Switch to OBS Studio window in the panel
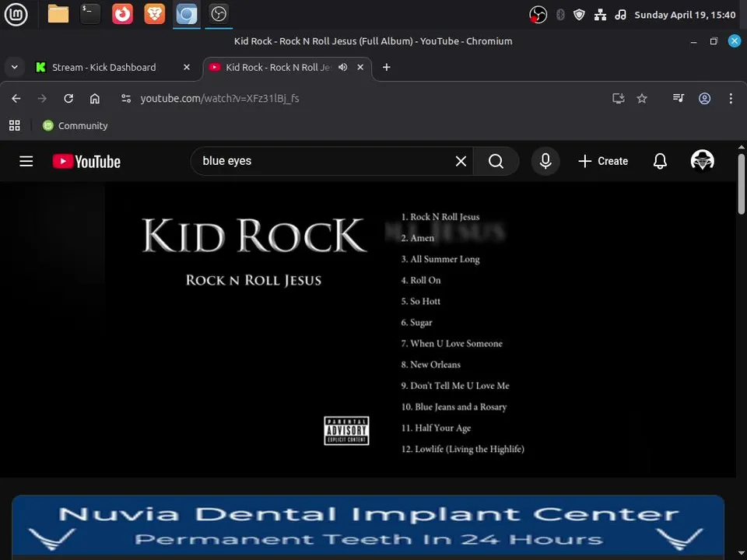Viewport: 747px width, 560px height. tap(219, 14)
